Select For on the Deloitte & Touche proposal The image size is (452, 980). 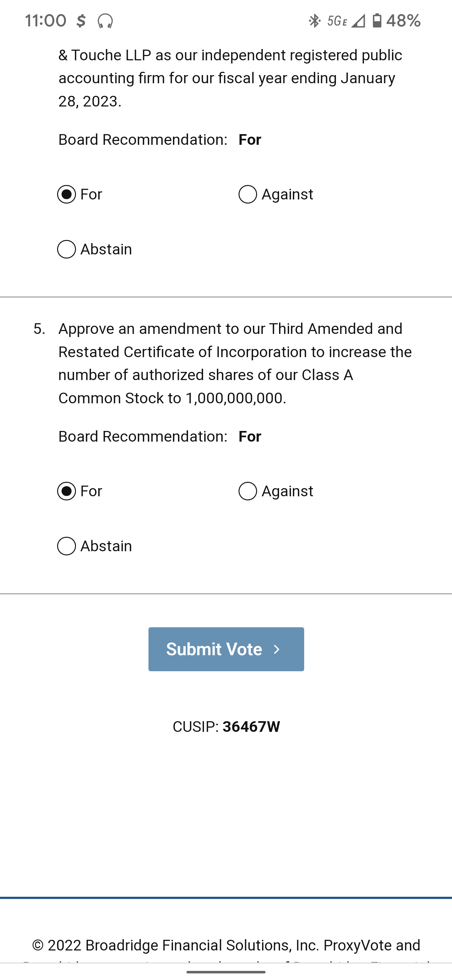[67, 194]
